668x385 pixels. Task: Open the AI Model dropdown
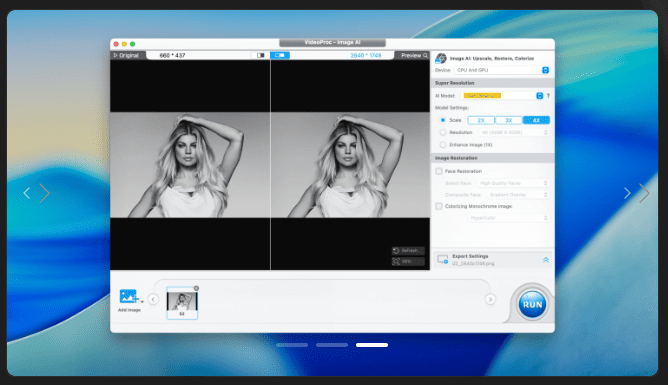click(x=503, y=96)
